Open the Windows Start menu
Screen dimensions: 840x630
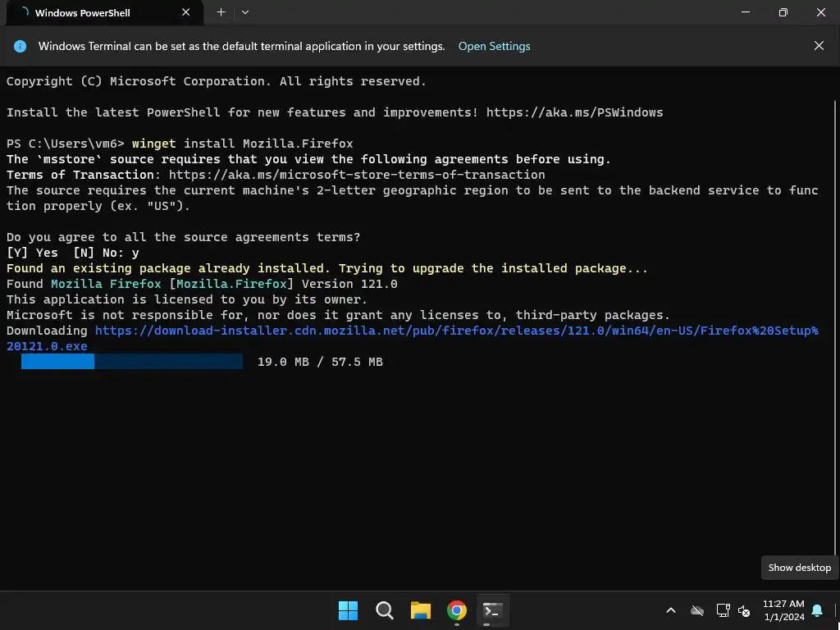[348, 610]
